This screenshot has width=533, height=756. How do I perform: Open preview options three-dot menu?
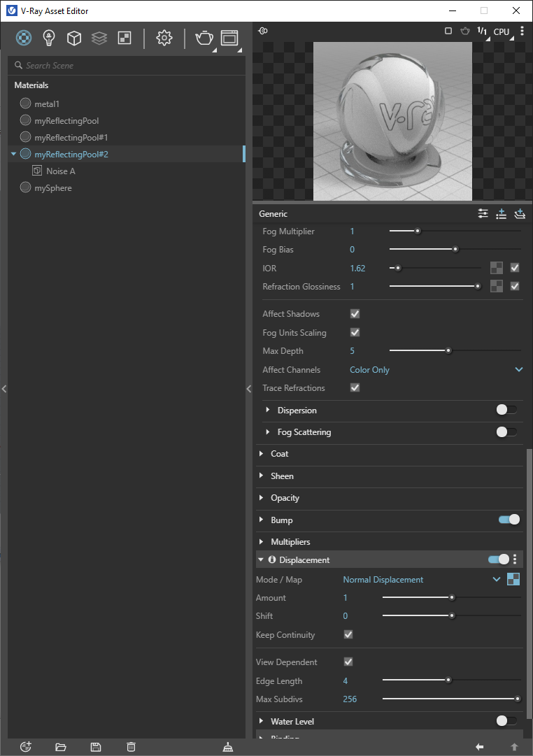tap(522, 31)
